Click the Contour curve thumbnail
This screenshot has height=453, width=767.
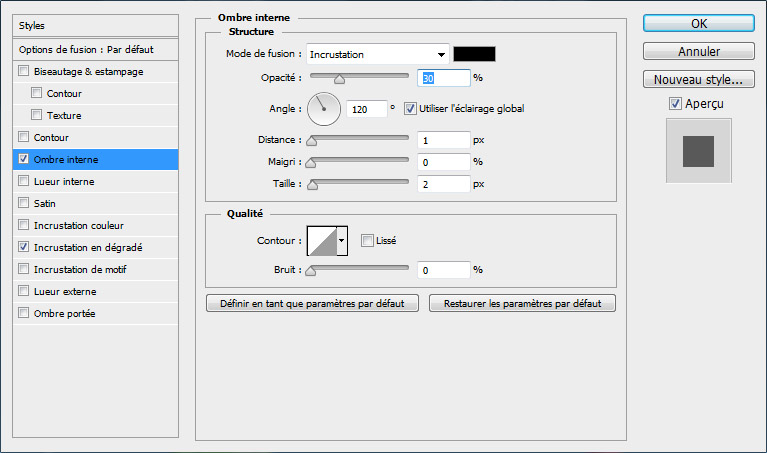click(x=322, y=241)
